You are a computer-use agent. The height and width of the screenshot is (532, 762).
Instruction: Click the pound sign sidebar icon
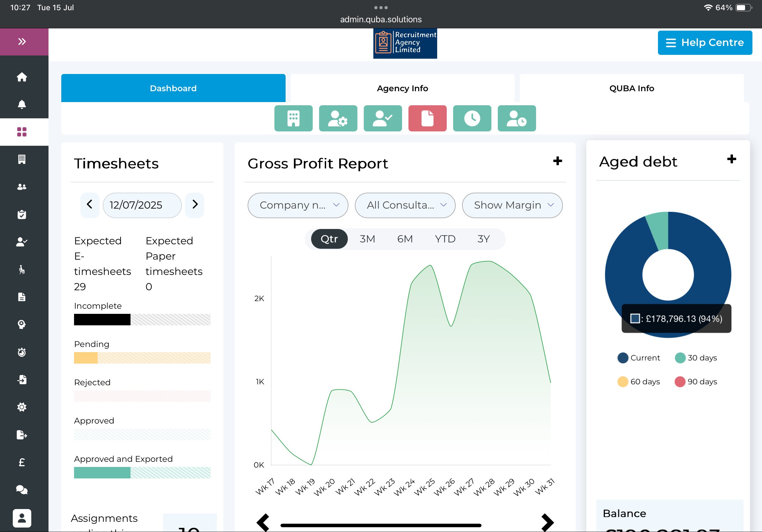click(22, 462)
